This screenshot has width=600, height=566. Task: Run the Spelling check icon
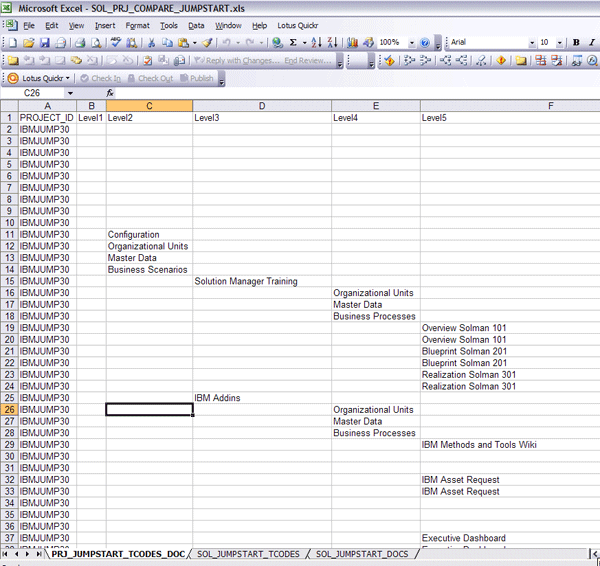[116, 43]
